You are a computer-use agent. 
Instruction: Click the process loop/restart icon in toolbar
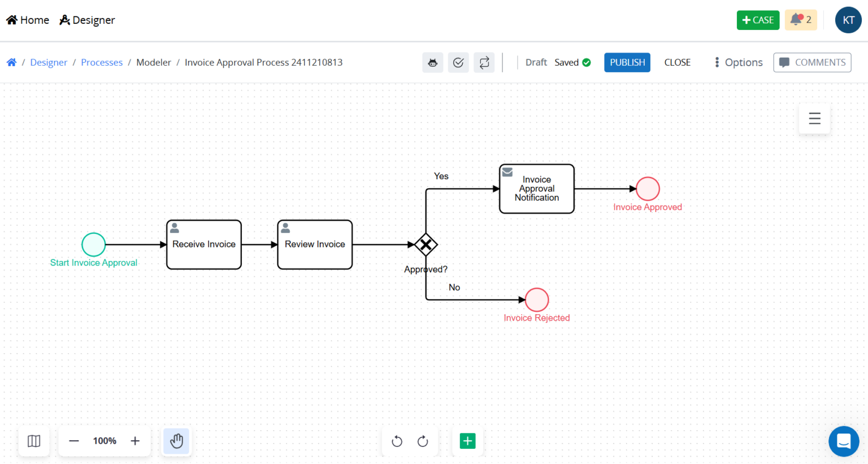pyautogui.click(x=484, y=62)
